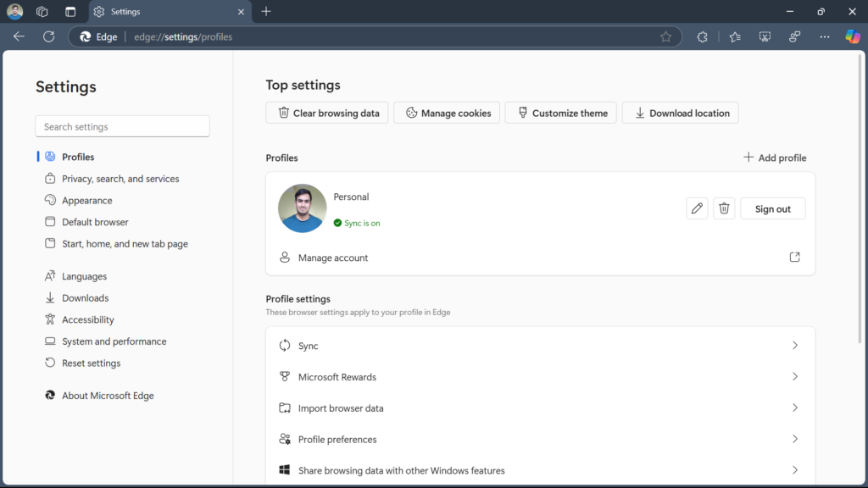Delete the Personal profile via trash icon

click(724, 208)
